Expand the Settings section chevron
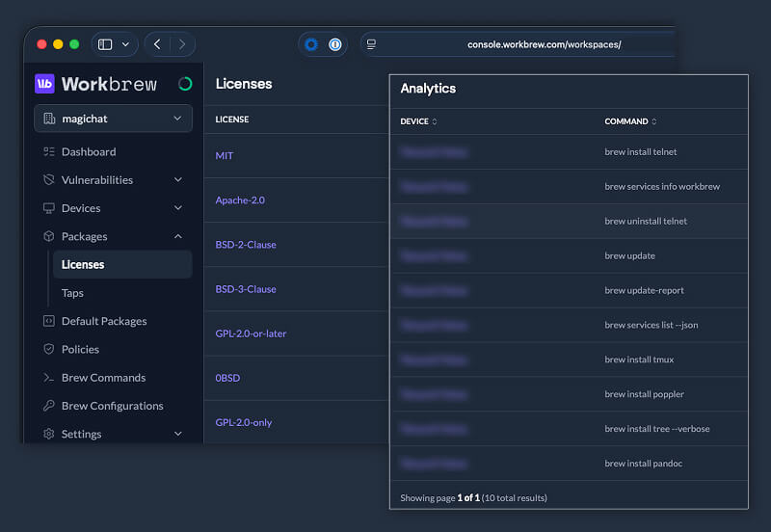 click(178, 434)
